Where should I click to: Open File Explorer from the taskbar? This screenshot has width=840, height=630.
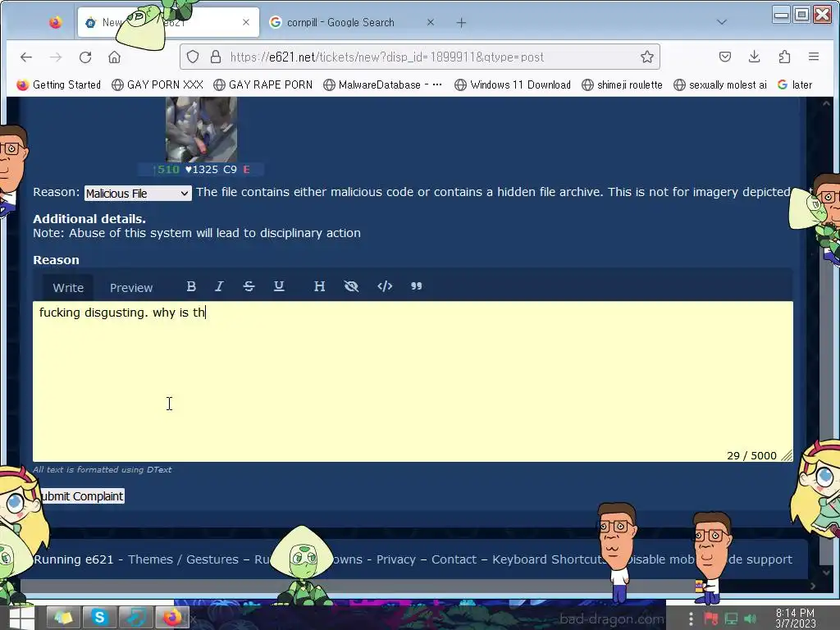(63, 617)
